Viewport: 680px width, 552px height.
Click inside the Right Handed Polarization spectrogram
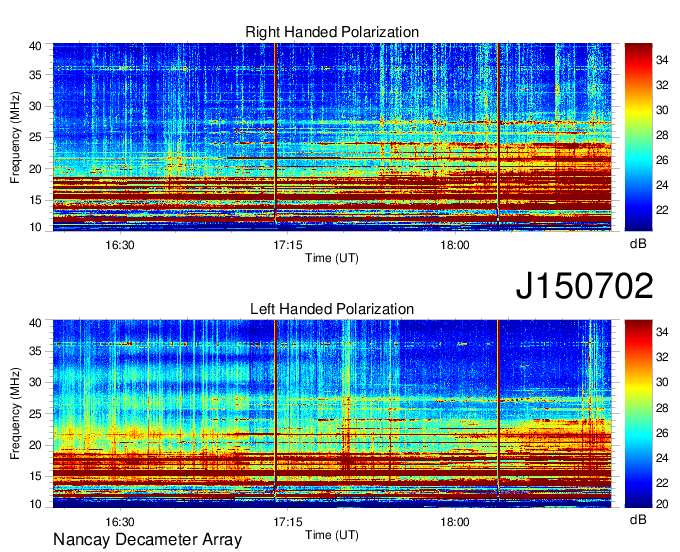(x=332, y=137)
